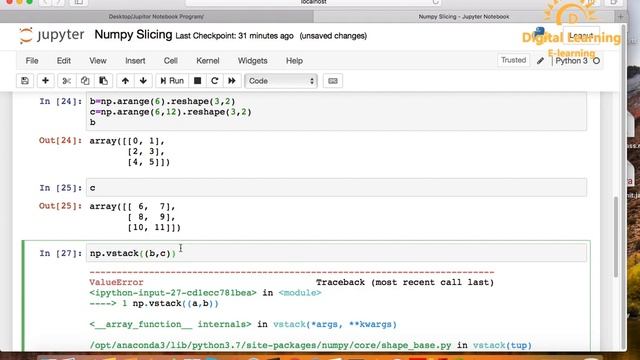Click the page vertical scrollbar thumb

coord(616,237)
